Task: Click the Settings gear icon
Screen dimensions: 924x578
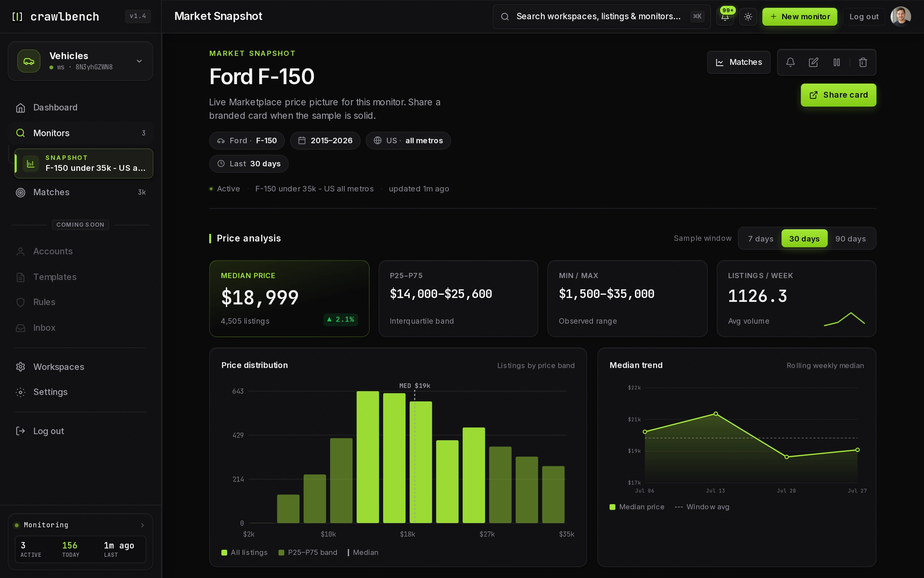Action: pyautogui.click(x=21, y=392)
